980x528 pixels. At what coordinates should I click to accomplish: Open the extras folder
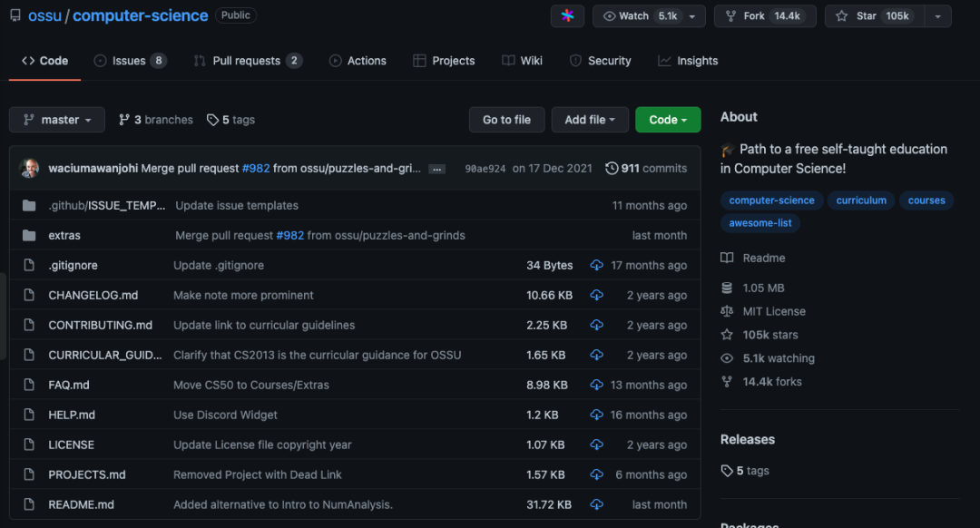(x=64, y=236)
